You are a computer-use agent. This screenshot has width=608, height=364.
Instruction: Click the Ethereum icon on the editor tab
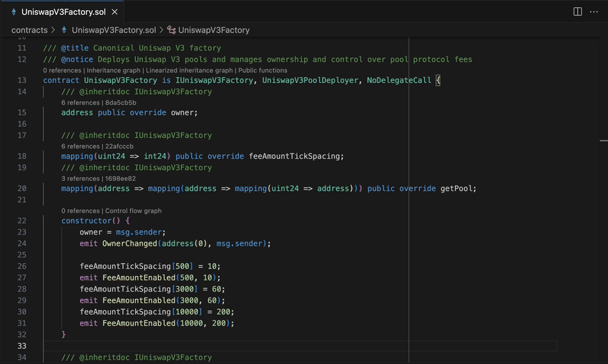13,12
